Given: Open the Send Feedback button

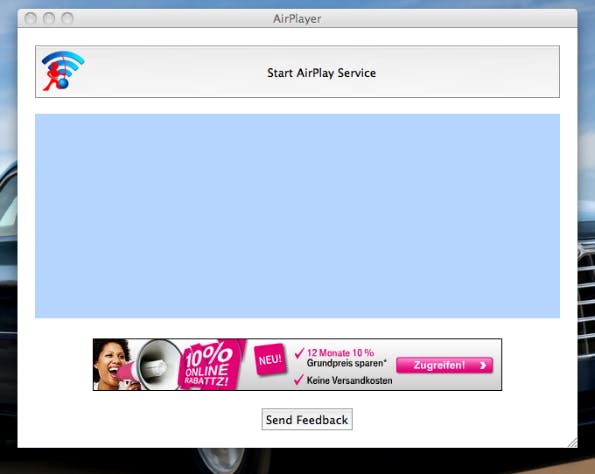Looking at the screenshot, I should 307,419.
